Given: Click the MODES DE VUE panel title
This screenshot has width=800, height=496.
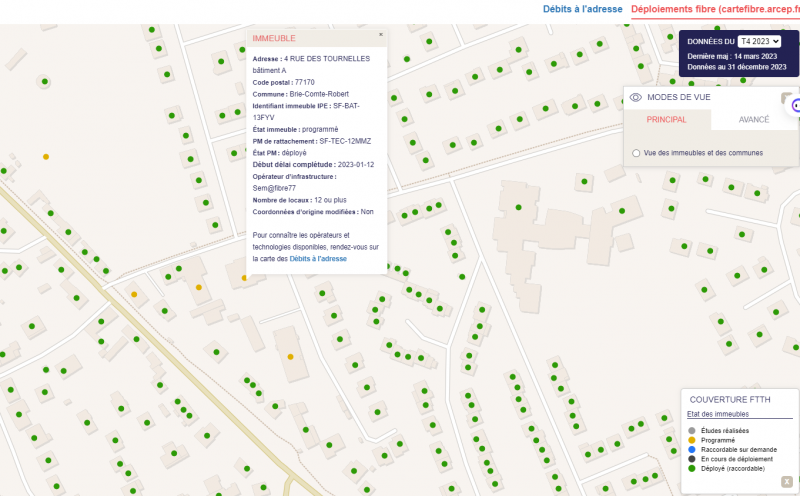Looking at the screenshot, I should click(x=679, y=98).
